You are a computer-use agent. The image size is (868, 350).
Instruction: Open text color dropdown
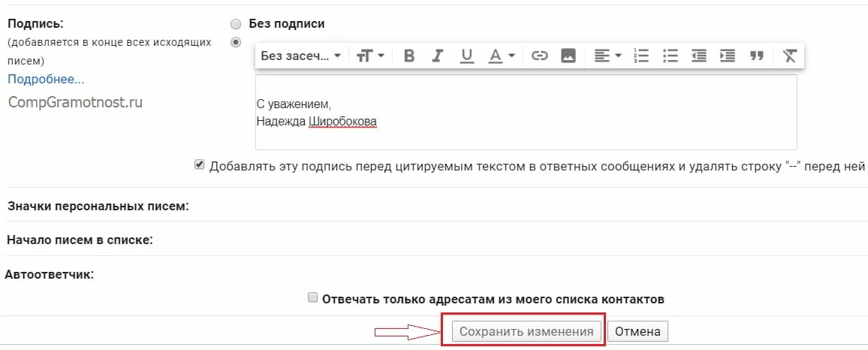point(502,56)
